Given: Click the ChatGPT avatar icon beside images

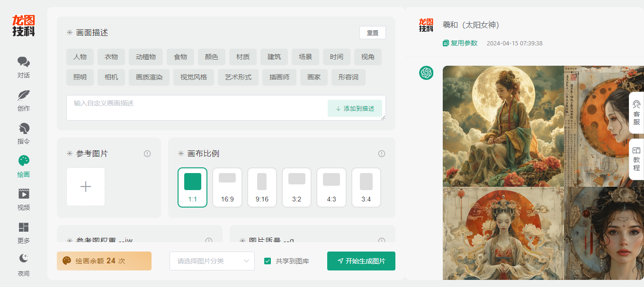Looking at the screenshot, I should pyautogui.click(x=426, y=73).
